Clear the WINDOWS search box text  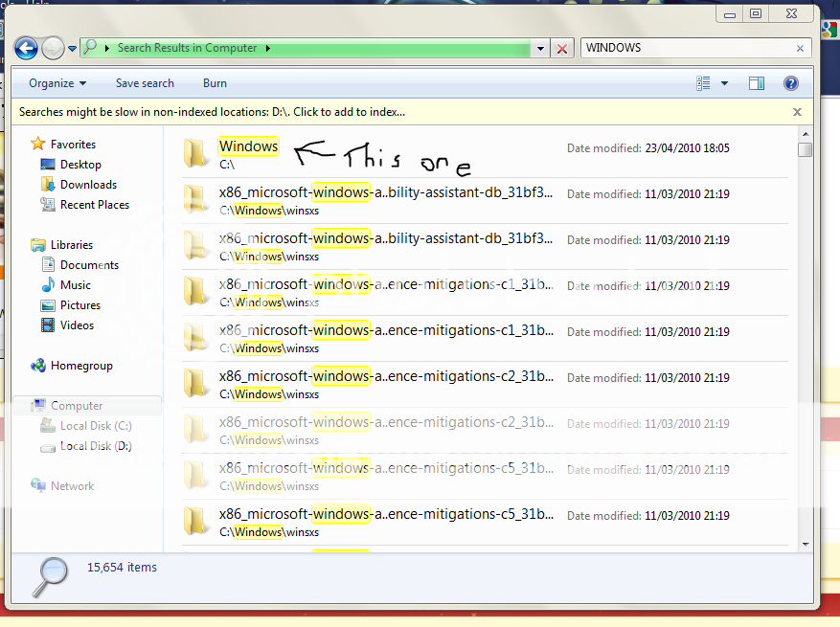tap(801, 48)
